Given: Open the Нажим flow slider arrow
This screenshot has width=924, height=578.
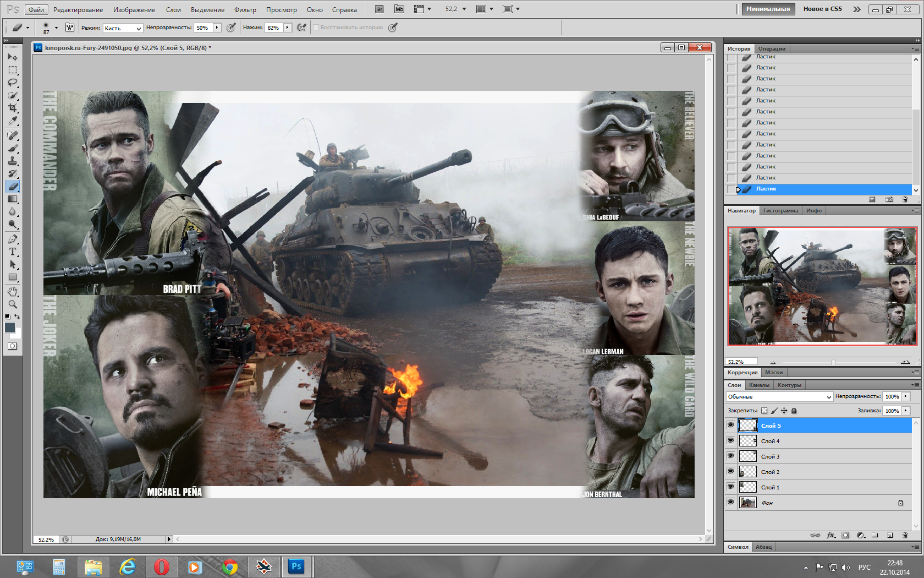Looking at the screenshot, I should 287,28.
